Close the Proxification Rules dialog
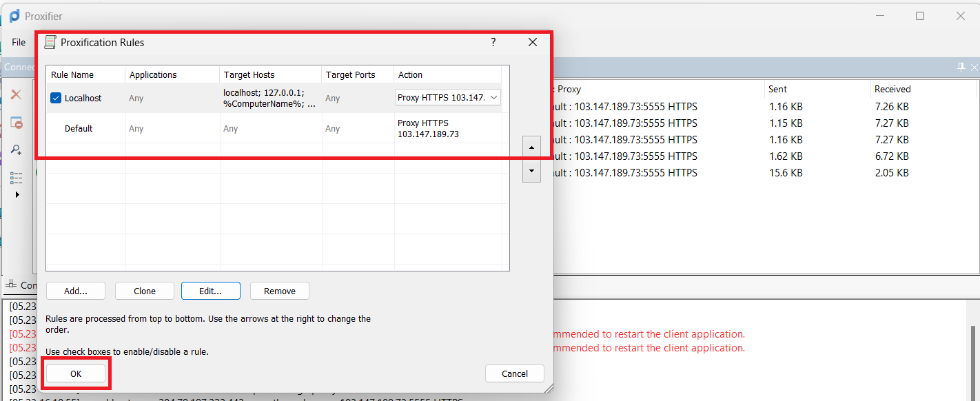The height and width of the screenshot is (401, 980). click(532, 42)
